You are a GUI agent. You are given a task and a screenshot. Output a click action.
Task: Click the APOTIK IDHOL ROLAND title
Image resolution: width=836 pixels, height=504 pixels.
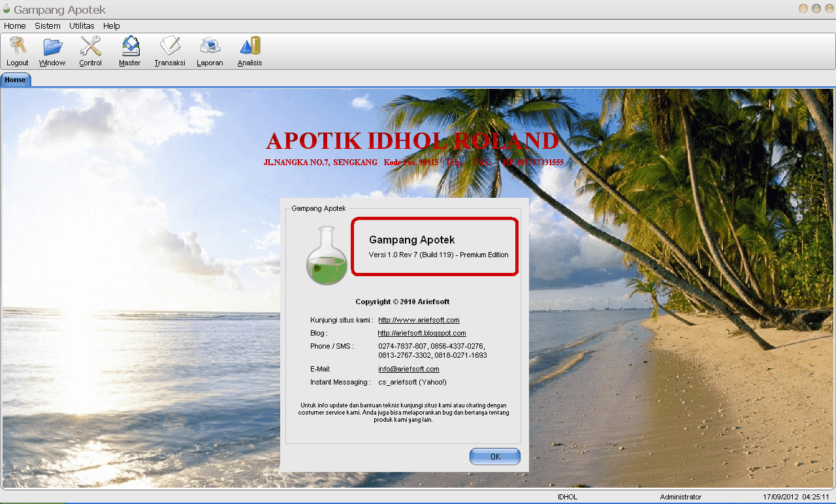[413, 141]
